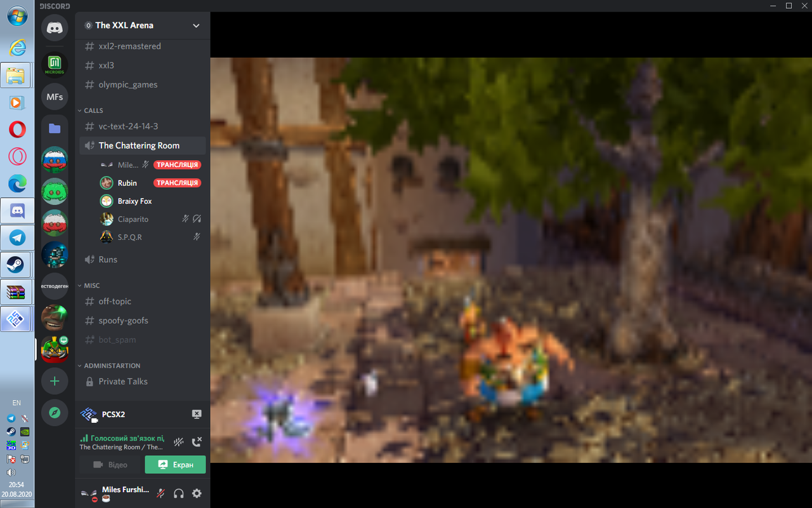Viewport: 812px width, 508px height.
Task: Open the Microids server
Action: point(55,64)
